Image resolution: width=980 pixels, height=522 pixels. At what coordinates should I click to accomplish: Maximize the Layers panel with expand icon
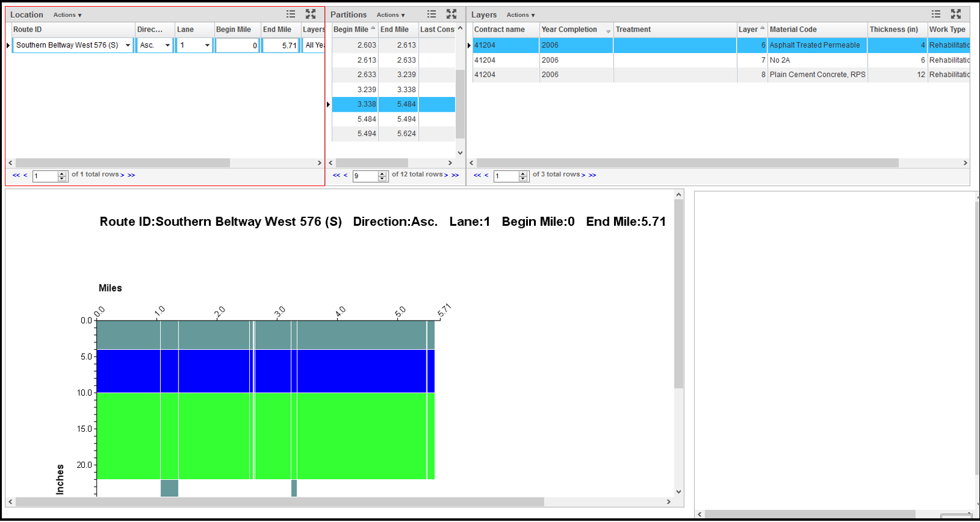(956, 14)
